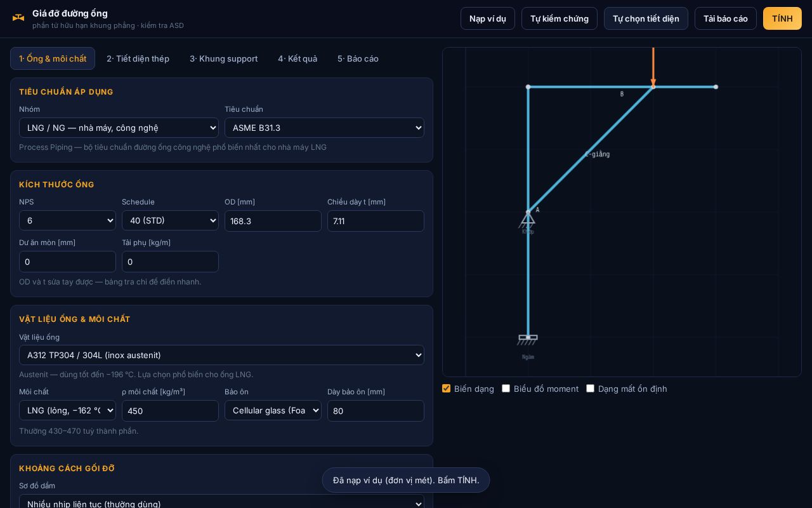This screenshot has height=508, width=812.
Task: Tick the Dạng mất ổn định checkbox
Action: [x=591, y=388]
